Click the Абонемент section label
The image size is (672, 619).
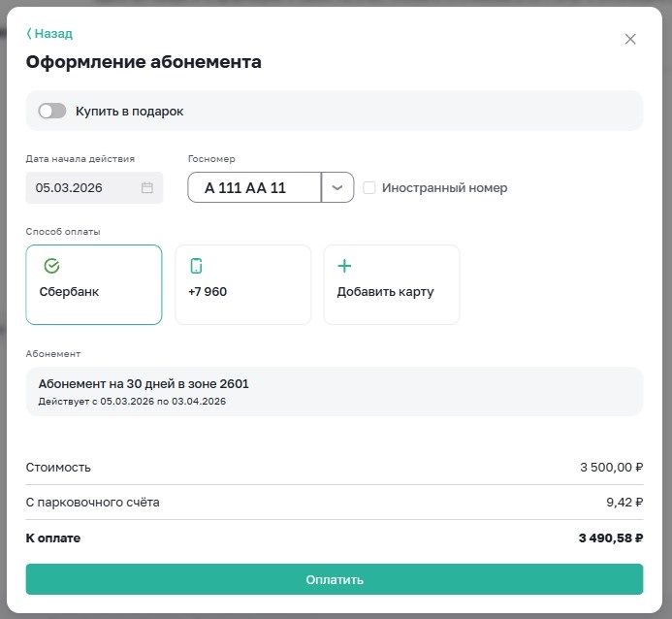pos(53,354)
